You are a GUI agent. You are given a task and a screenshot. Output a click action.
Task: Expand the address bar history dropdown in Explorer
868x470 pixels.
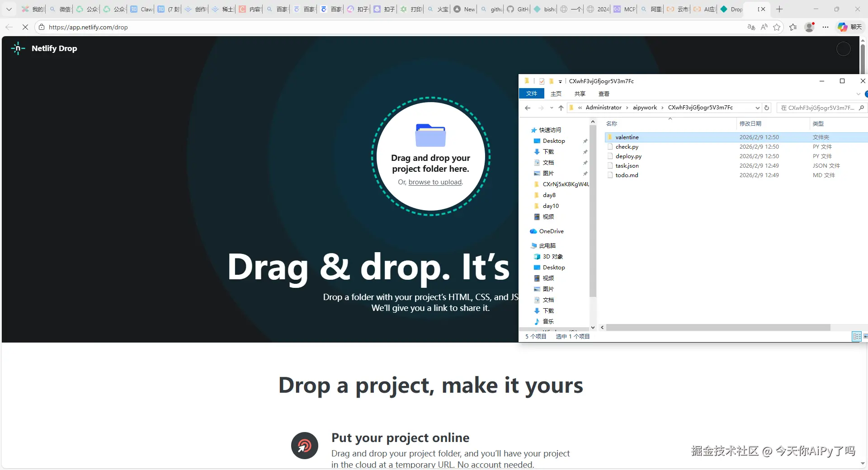758,108
